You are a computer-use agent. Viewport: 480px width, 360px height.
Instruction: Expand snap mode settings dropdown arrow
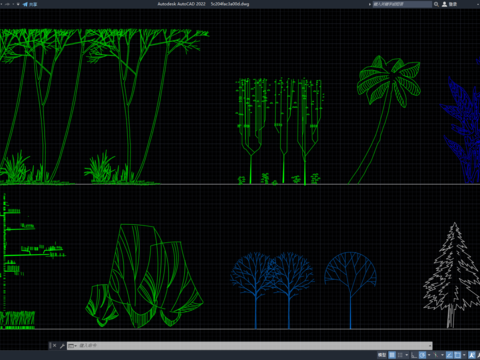coord(407,355)
